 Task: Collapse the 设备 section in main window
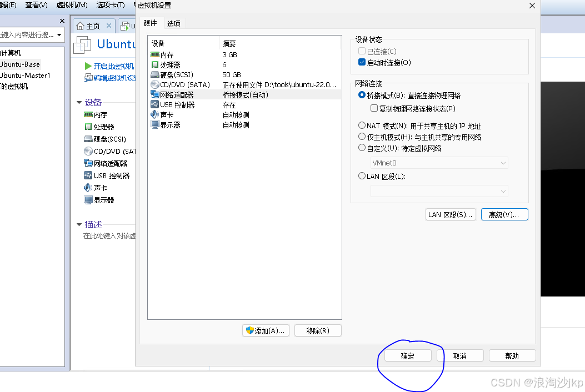coord(79,102)
